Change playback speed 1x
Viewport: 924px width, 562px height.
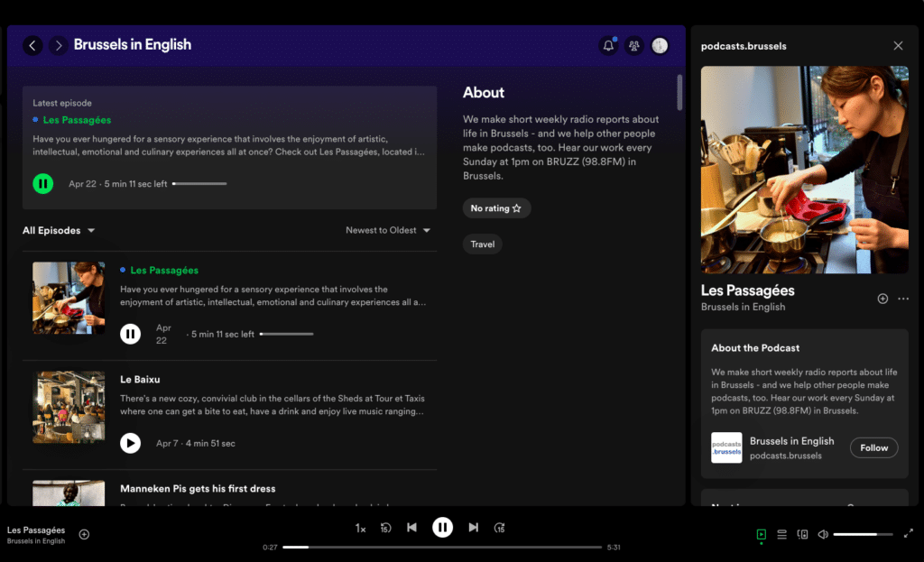[x=360, y=529]
